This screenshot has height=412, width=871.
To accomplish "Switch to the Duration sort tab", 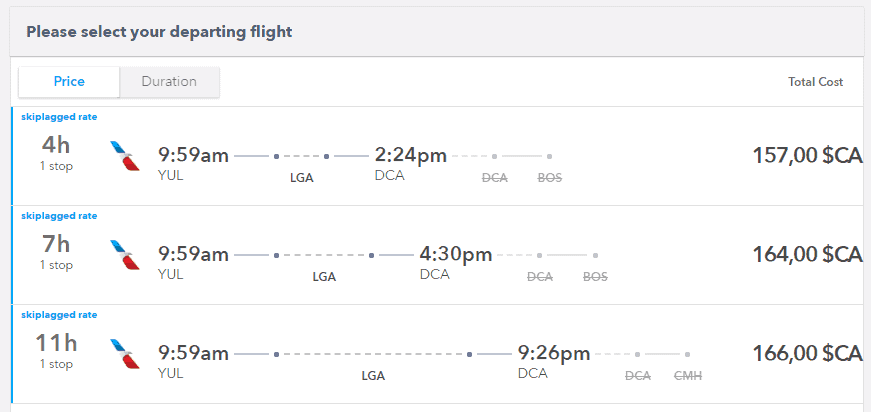I will (x=169, y=82).
